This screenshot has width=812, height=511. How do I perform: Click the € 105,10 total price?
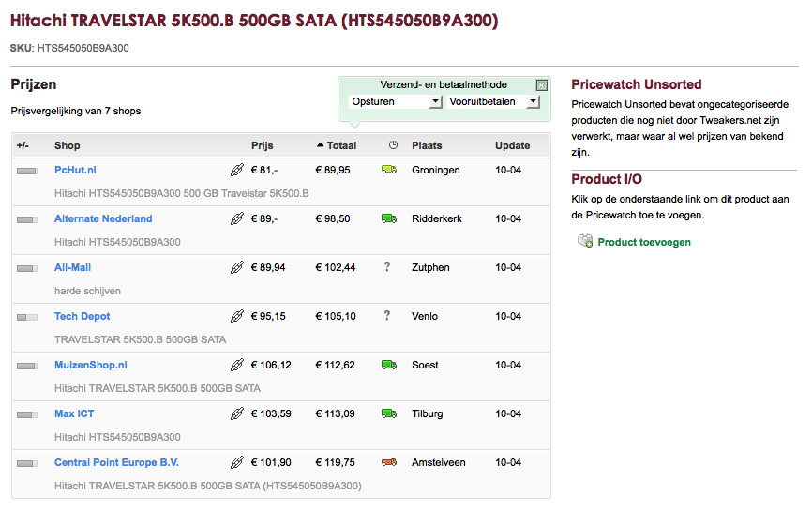pos(336,316)
